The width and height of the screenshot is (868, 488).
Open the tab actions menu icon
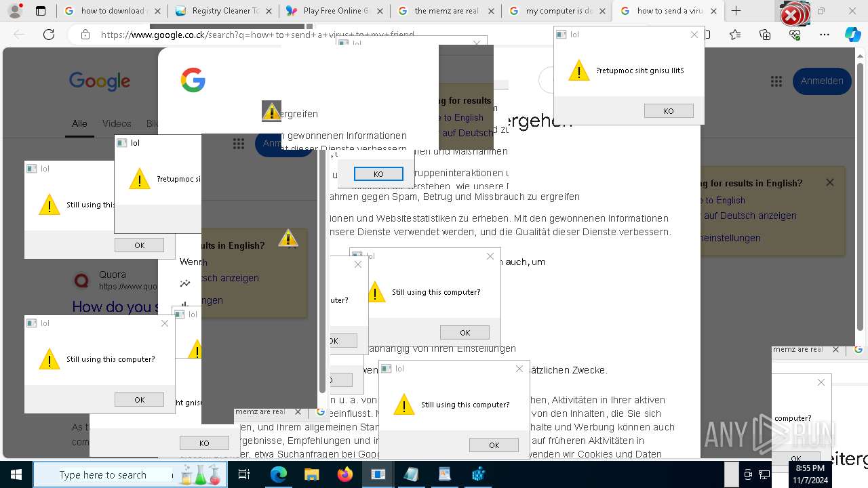click(x=41, y=11)
